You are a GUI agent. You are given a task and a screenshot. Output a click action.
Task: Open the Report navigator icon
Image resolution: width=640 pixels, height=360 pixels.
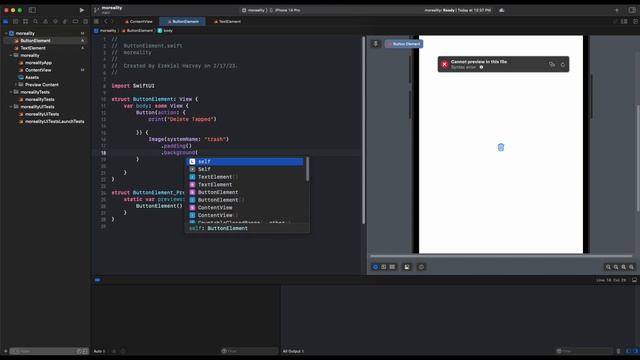[85, 21]
